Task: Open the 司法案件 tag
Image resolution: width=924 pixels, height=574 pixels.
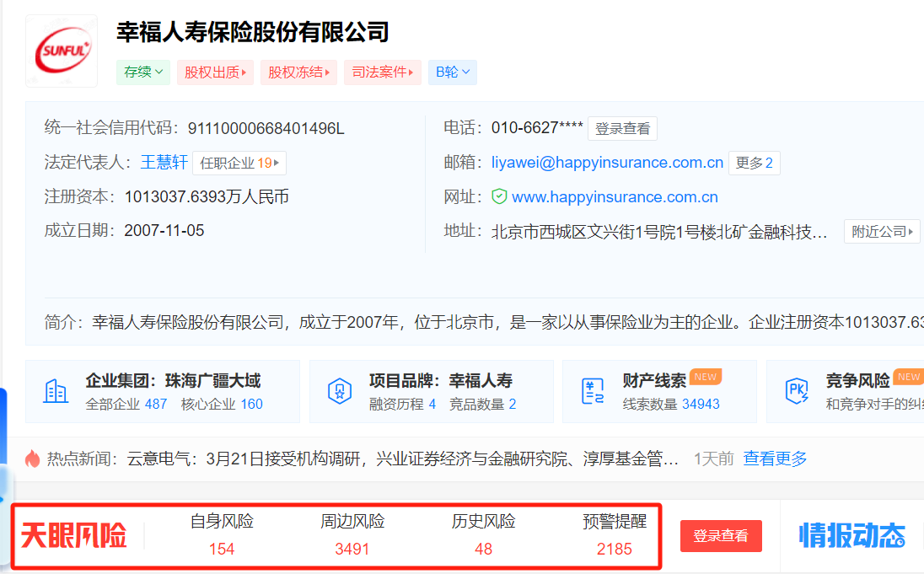Action: tap(383, 72)
